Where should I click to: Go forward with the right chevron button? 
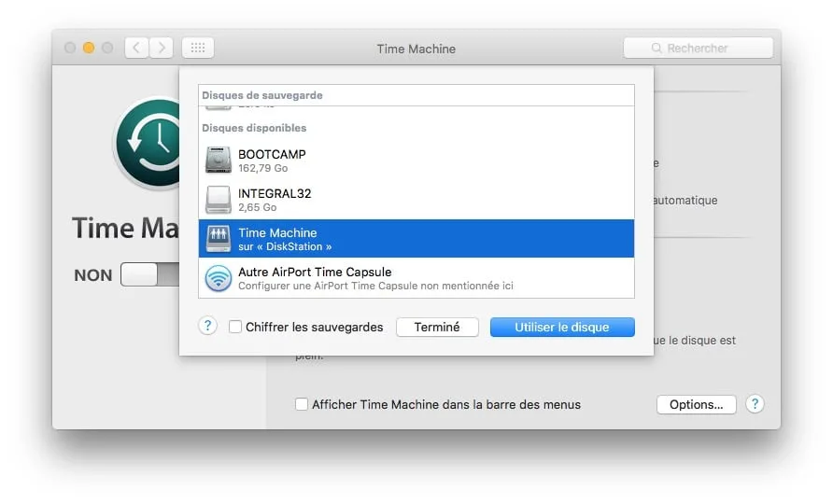click(x=161, y=48)
